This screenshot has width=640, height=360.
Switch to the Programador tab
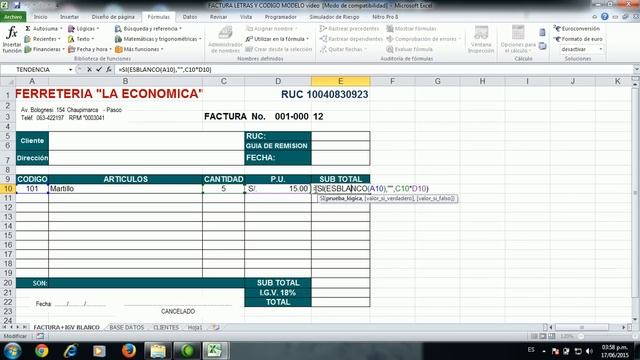(x=280, y=17)
